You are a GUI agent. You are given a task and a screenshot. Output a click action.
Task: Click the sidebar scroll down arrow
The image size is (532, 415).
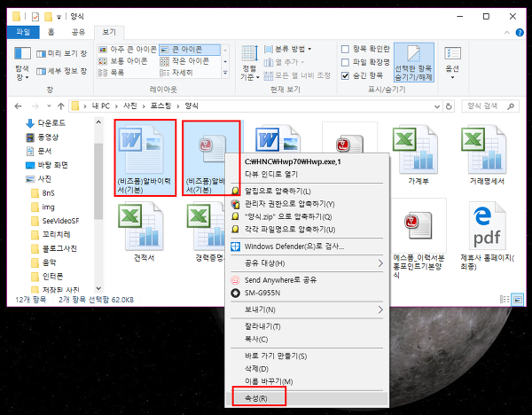click(98, 288)
